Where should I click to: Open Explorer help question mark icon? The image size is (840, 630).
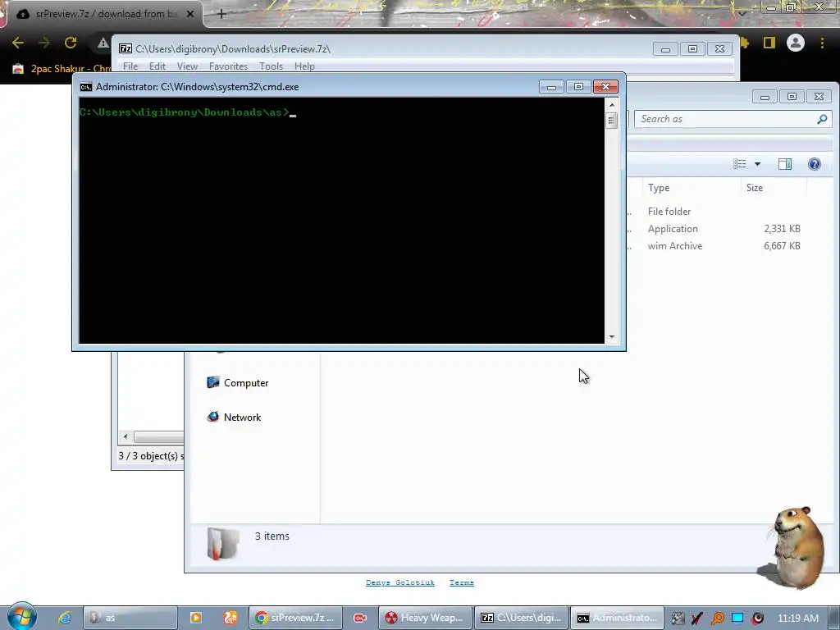815,164
